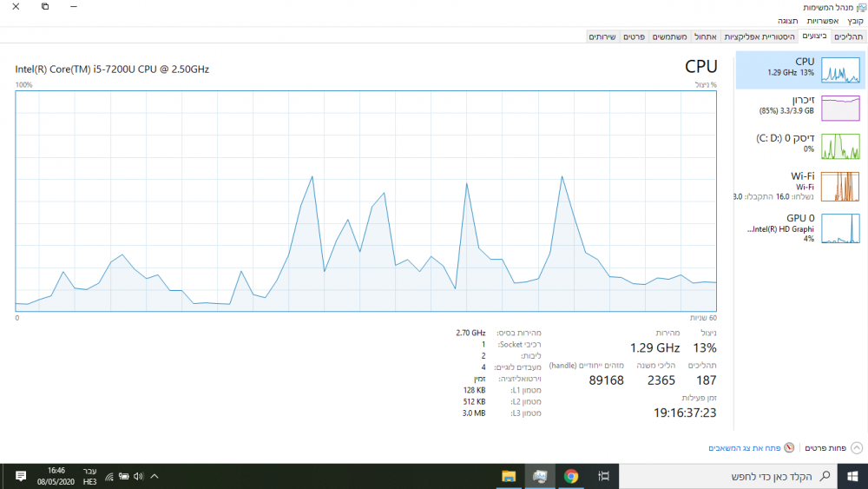This screenshot has height=489, width=868.
Task: Click the Task Manager title bar icon
Action: tap(861, 7)
